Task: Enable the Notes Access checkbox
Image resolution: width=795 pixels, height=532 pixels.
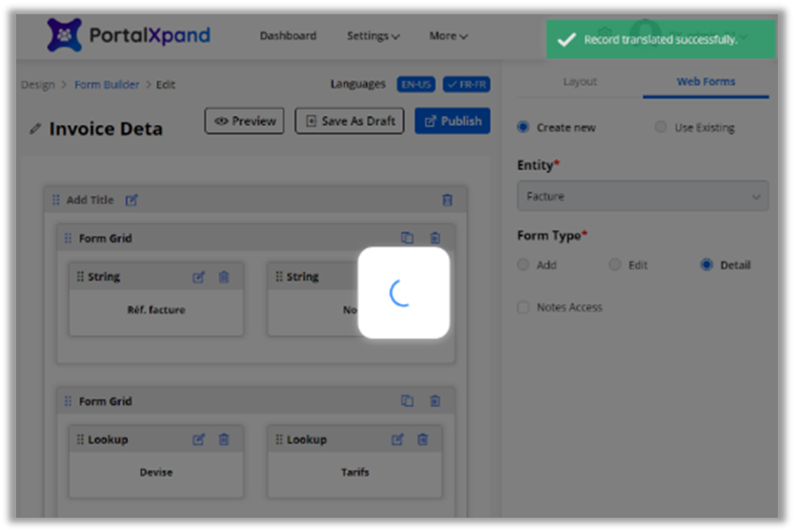Action: click(x=522, y=307)
